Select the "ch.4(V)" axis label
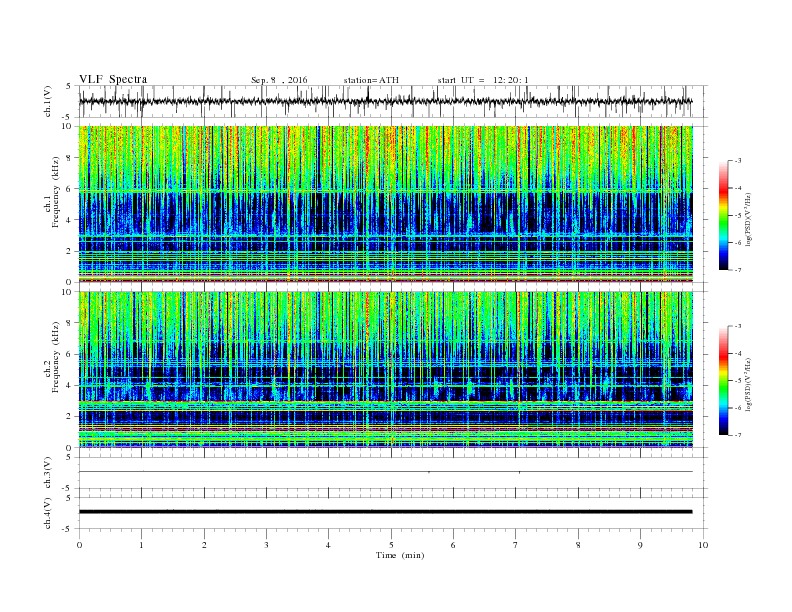Viewport: 792px width, 612px height. point(48,513)
